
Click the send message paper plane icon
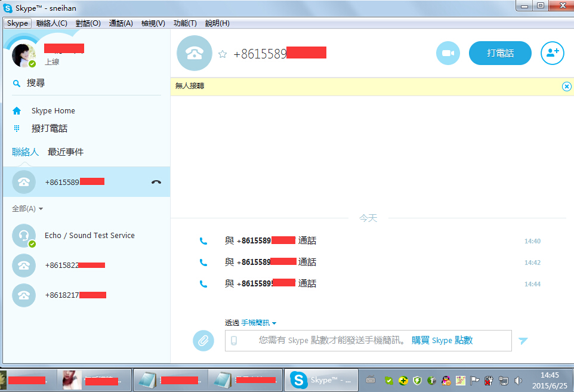click(523, 341)
